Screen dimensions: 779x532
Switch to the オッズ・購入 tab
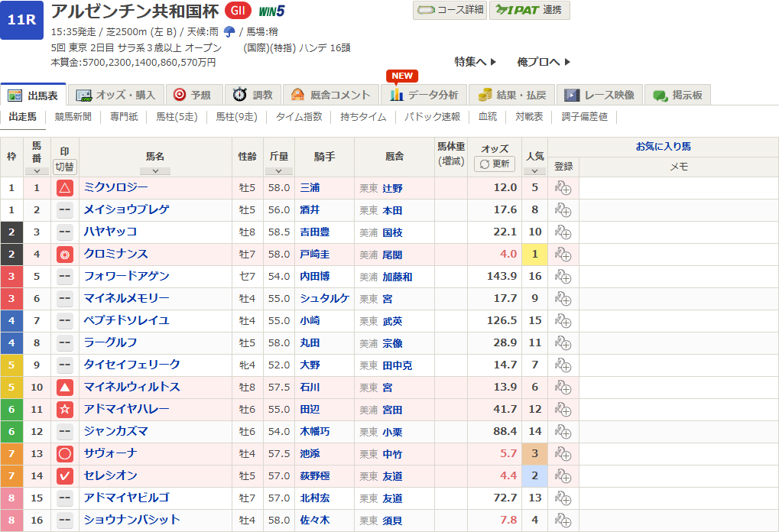(116, 95)
